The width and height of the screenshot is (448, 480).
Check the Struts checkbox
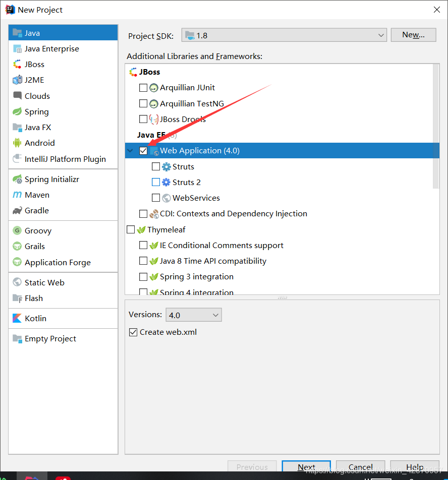[155, 166]
